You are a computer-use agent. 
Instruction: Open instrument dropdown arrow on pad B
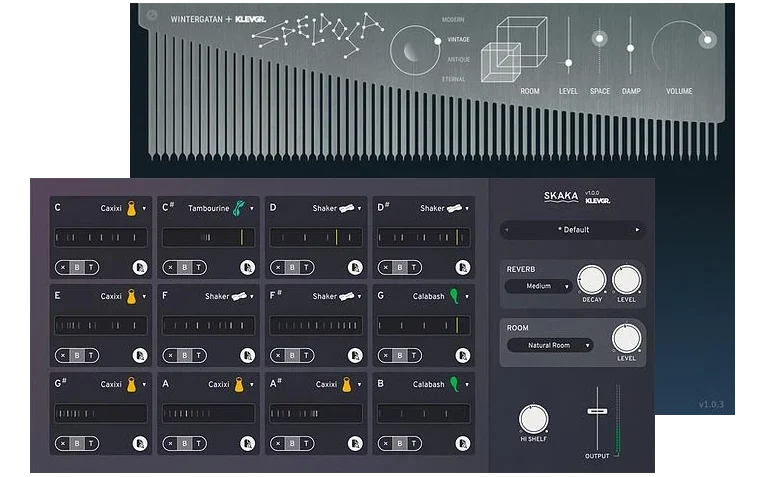pyautogui.click(x=467, y=385)
